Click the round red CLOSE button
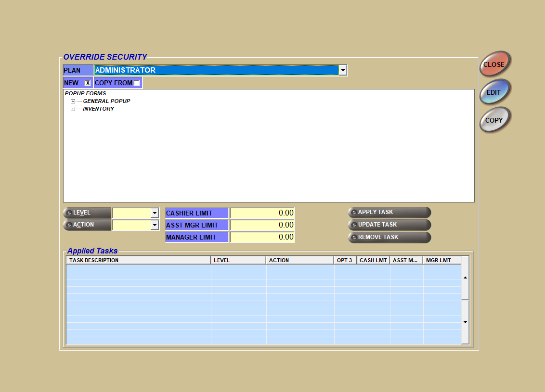Screen dimensions: 545x392 (494, 64)
